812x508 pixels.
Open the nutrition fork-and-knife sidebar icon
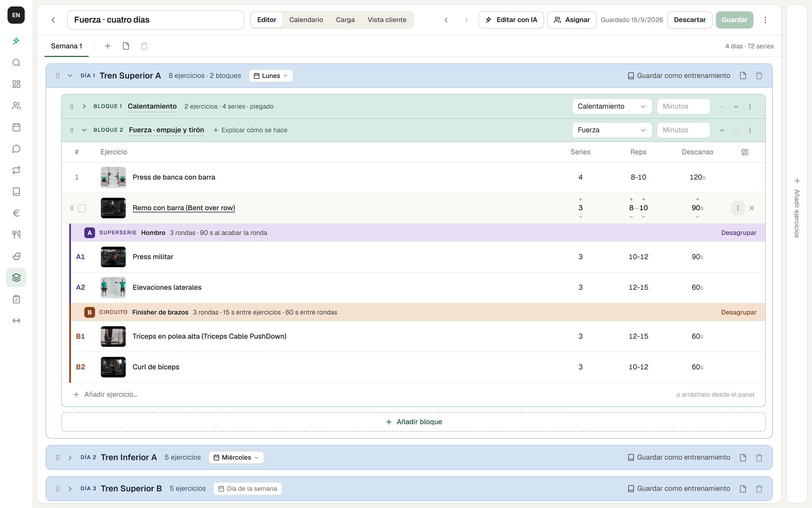[x=16, y=234]
